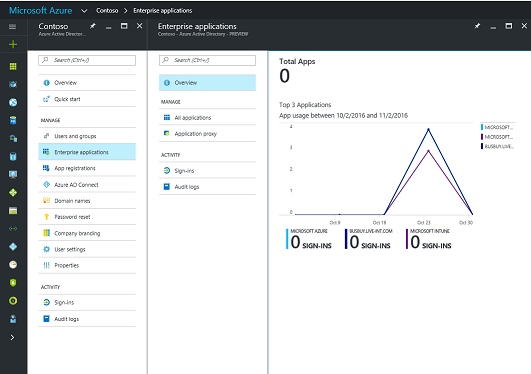This screenshot has width=531, height=374.
Task: Click the dashboard grid icon in sidebar
Action: (13, 66)
